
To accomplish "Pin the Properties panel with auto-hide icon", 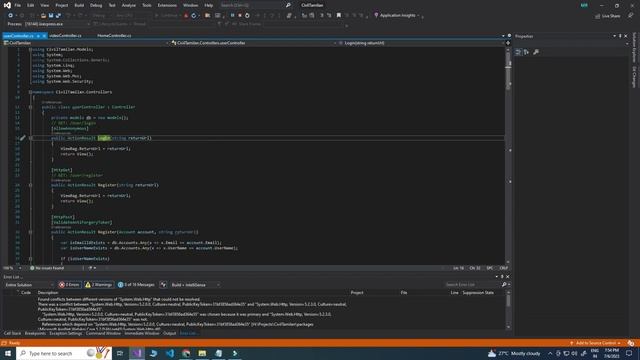I will [620, 36].
